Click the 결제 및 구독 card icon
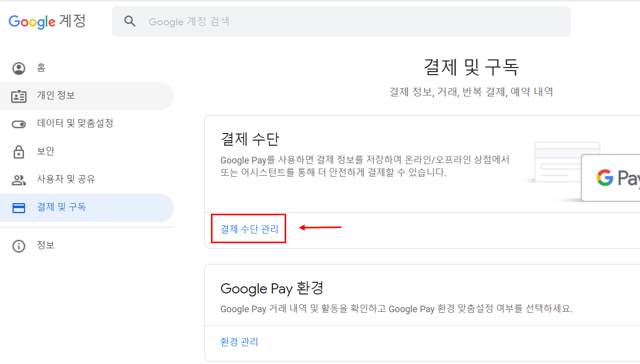The width and height of the screenshot is (640, 364). click(19, 208)
